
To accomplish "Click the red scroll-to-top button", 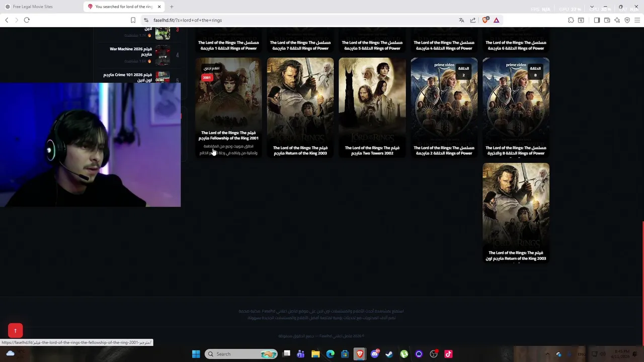I will (15, 330).
